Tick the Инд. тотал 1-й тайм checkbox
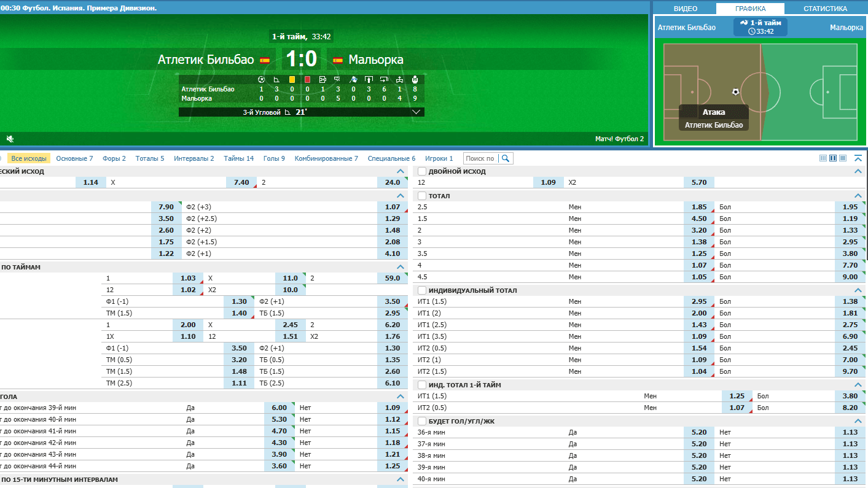This screenshot has height=488, width=868. coord(422,385)
